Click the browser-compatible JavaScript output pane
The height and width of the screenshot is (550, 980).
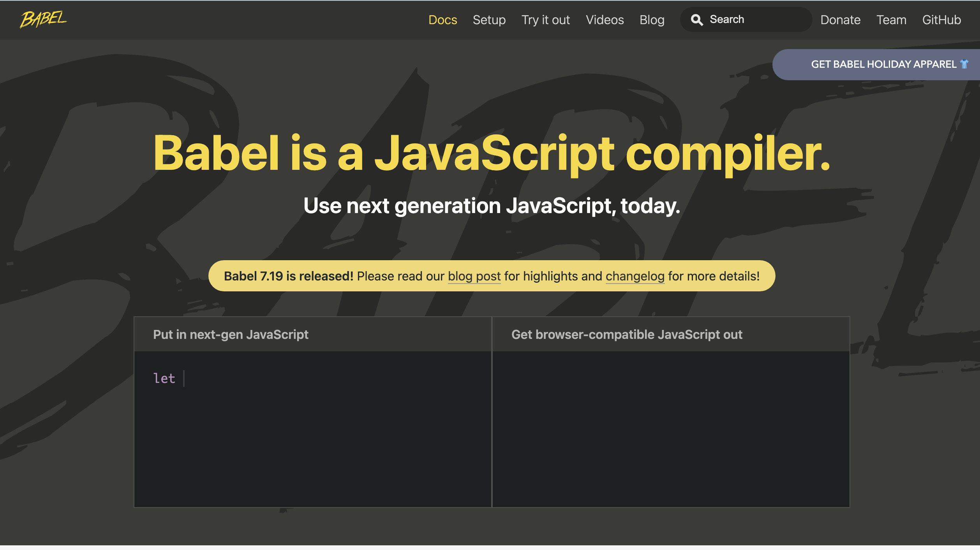coord(671,428)
